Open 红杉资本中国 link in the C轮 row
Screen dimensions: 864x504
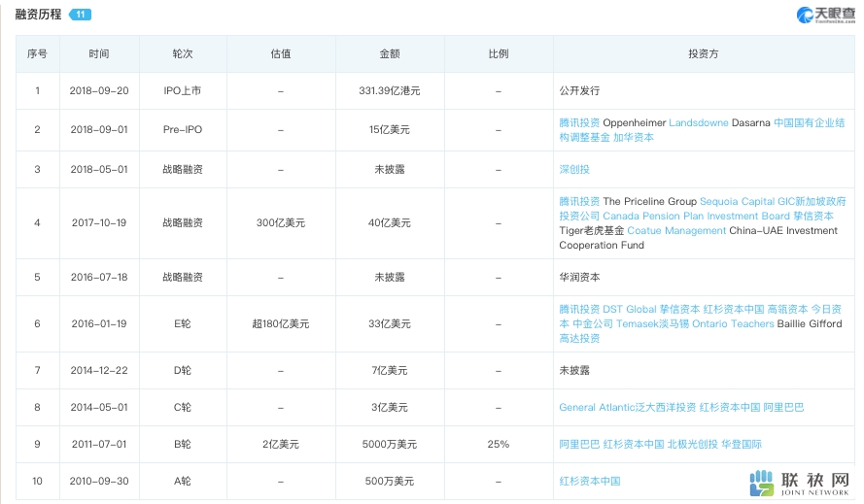click(x=730, y=407)
